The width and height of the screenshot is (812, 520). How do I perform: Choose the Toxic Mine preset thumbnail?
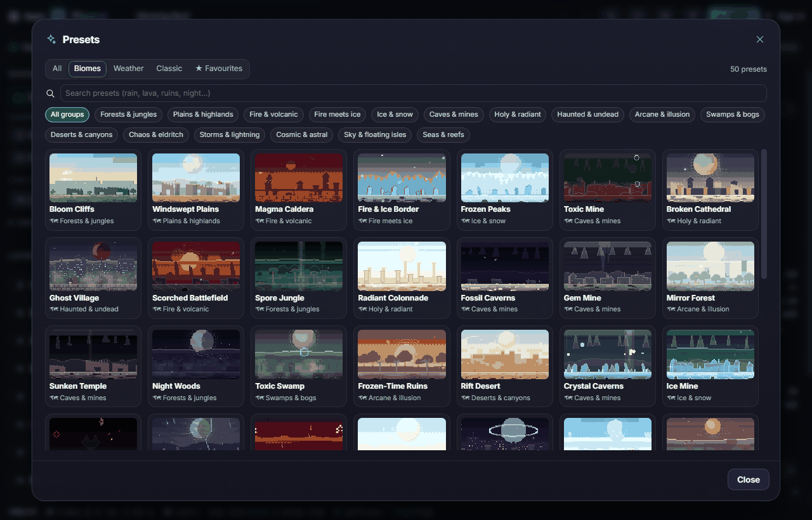point(608,178)
